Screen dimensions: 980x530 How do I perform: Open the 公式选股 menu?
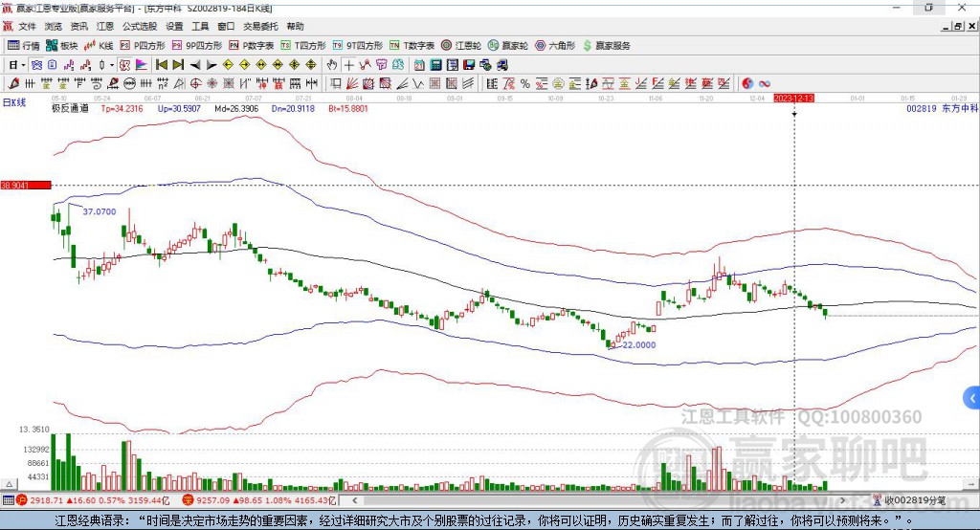140,26
